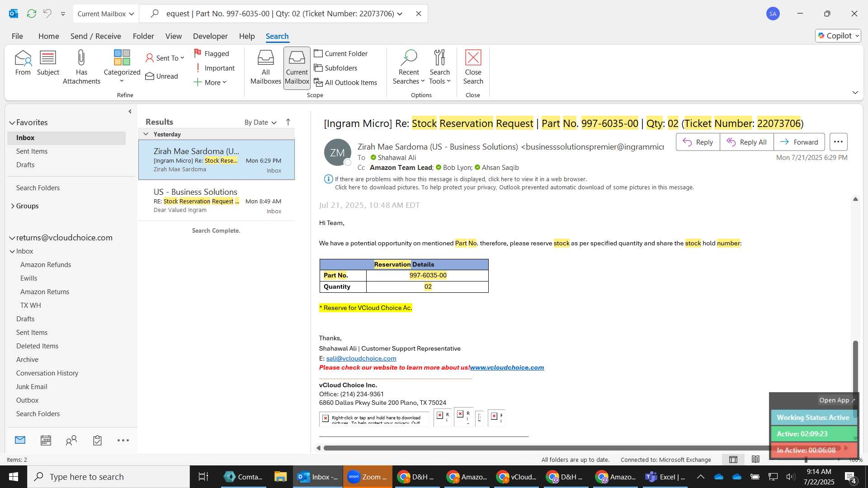
Task: Open the Categorized filter menu
Action: coord(122,67)
